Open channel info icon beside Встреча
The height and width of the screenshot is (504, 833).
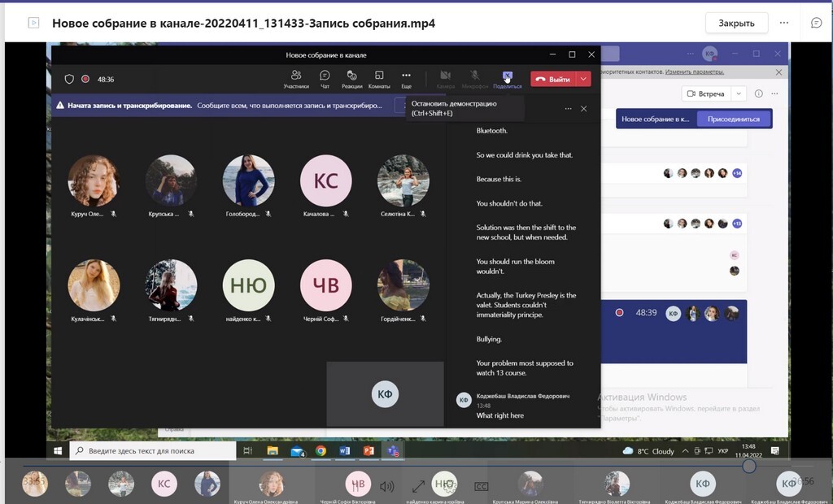[x=759, y=93]
